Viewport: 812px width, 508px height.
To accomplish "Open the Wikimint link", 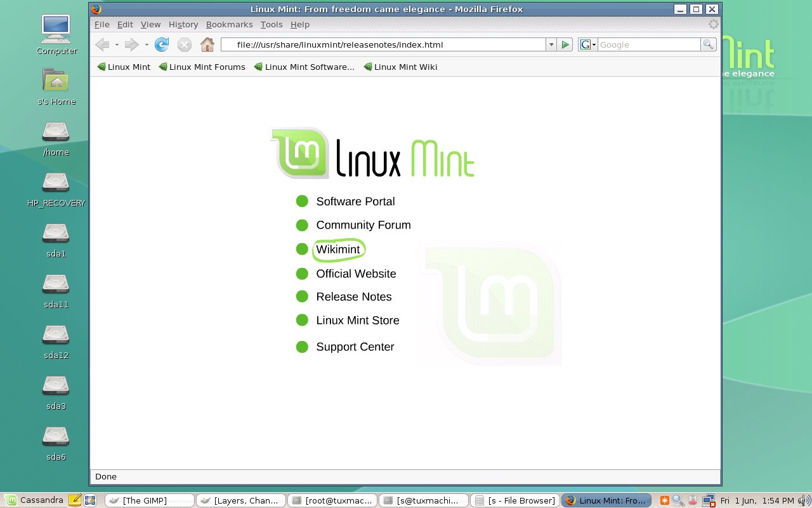I will click(x=338, y=250).
